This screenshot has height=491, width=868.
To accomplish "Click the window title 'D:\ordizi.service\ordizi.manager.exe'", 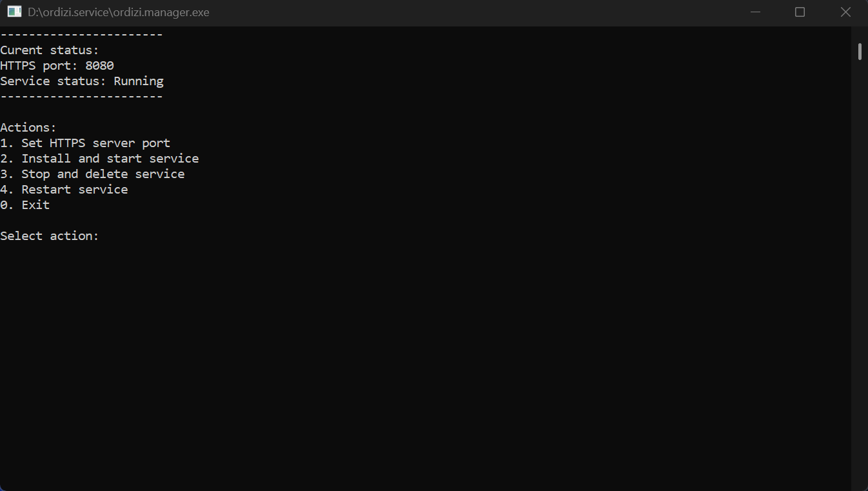I will (119, 12).
